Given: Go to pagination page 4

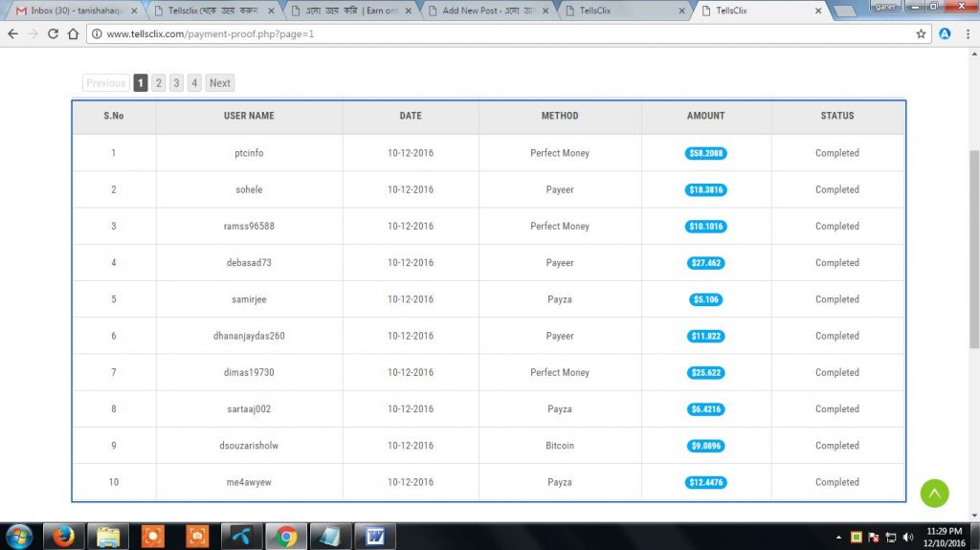Looking at the screenshot, I should [x=194, y=83].
